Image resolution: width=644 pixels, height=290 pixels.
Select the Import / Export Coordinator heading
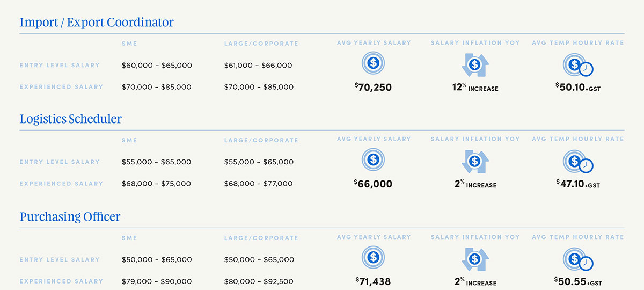pos(97,23)
